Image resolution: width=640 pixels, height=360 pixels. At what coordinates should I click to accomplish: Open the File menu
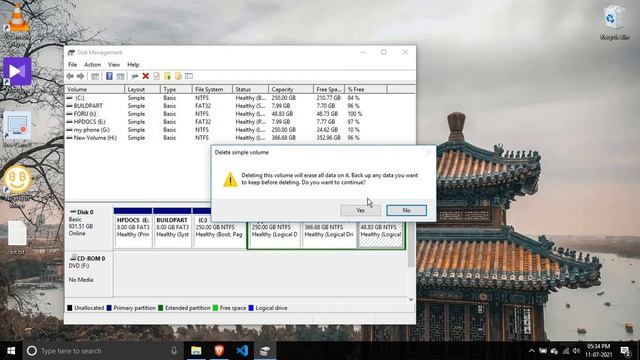click(x=72, y=64)
